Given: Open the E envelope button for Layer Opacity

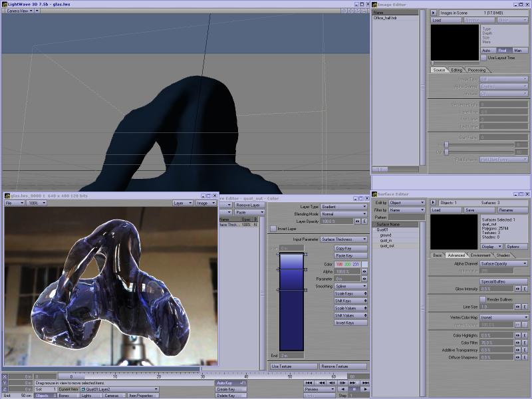Looking at the screenshot, I should pyautogui.click(x=364, y=221).
